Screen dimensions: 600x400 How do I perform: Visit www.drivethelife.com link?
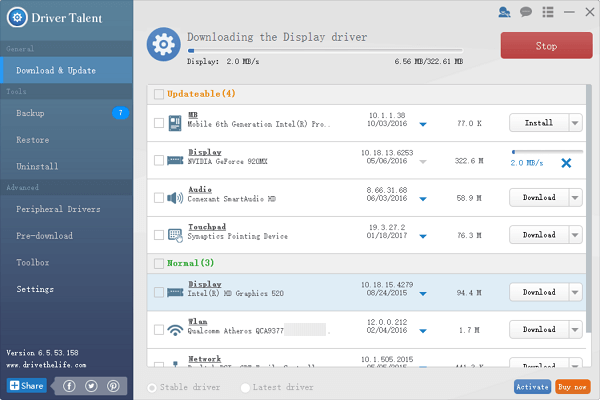tap(46, 365)
